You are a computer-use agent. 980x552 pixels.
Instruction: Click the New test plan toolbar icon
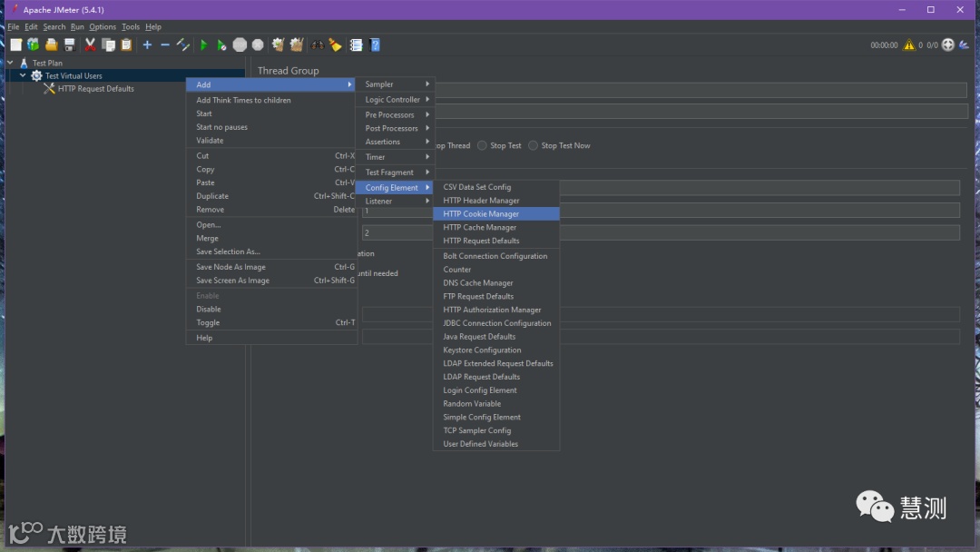coord(15,45)
